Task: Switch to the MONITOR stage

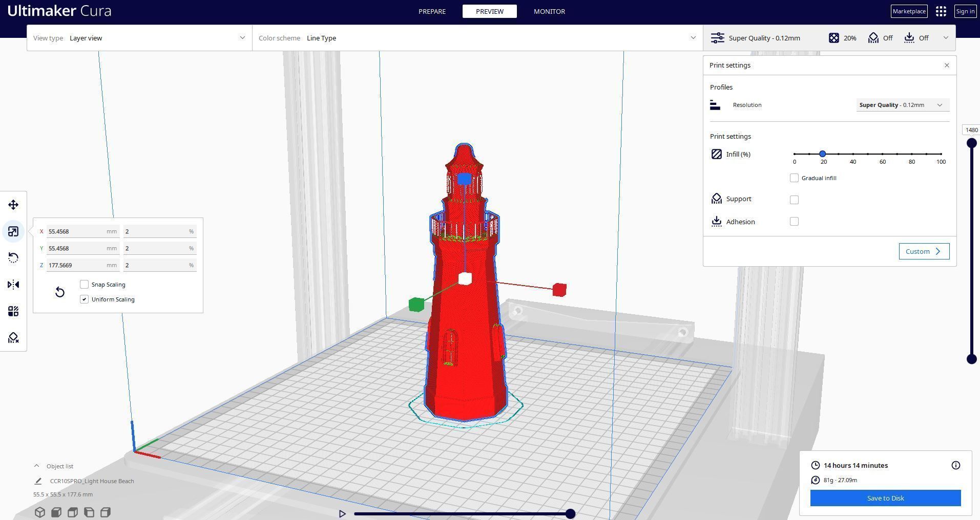Action: 549,11
